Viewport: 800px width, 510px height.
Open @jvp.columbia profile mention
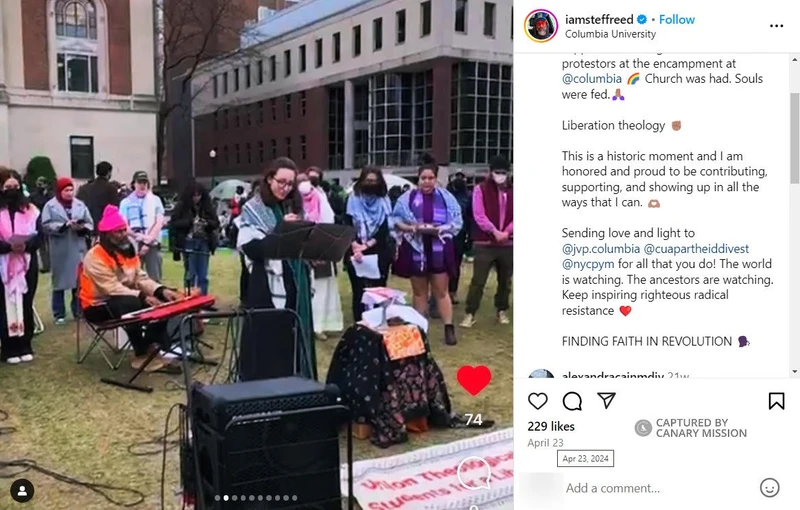601,249
